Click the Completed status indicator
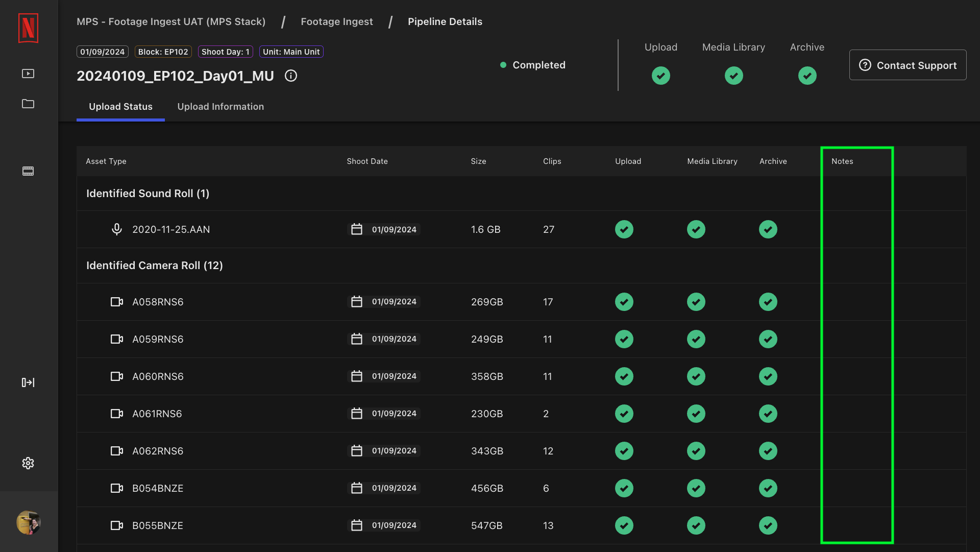The width and height of the screenshot is (980, 552). click(x=533, y=65)
